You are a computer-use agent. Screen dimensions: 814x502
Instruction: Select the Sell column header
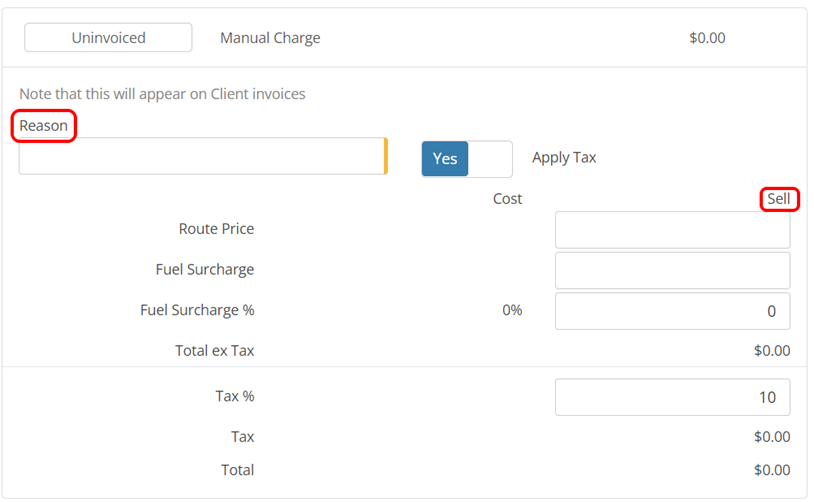pyautogui.click(x=779, y=199)
